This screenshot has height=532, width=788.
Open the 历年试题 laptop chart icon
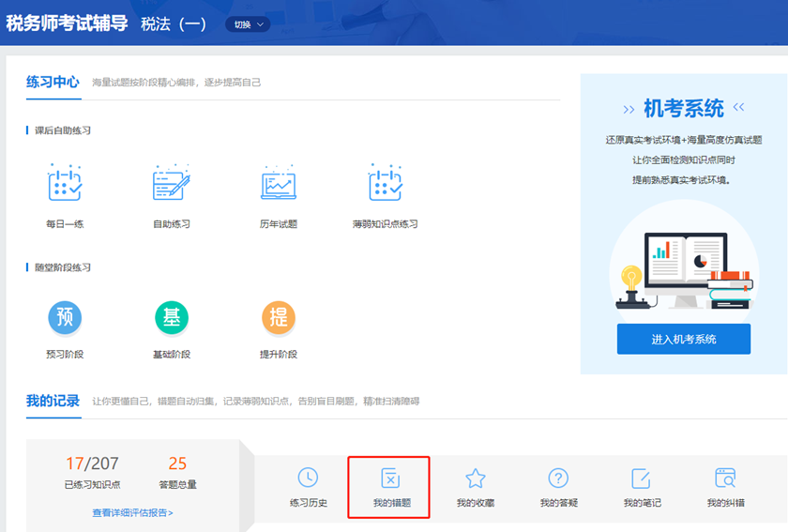click(279, 182)
